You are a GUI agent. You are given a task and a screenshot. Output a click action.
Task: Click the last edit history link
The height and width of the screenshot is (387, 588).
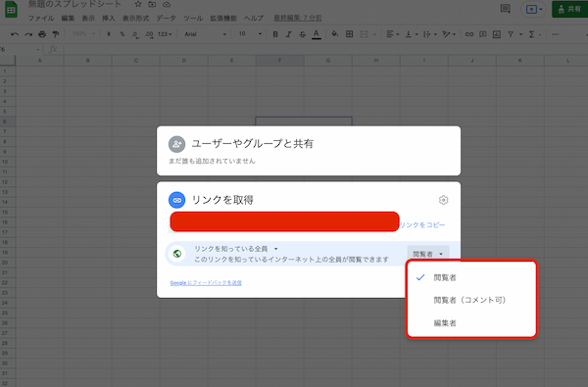297,18
